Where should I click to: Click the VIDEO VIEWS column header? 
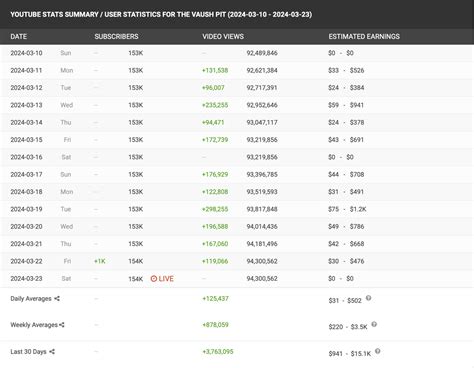click(223, 36)
